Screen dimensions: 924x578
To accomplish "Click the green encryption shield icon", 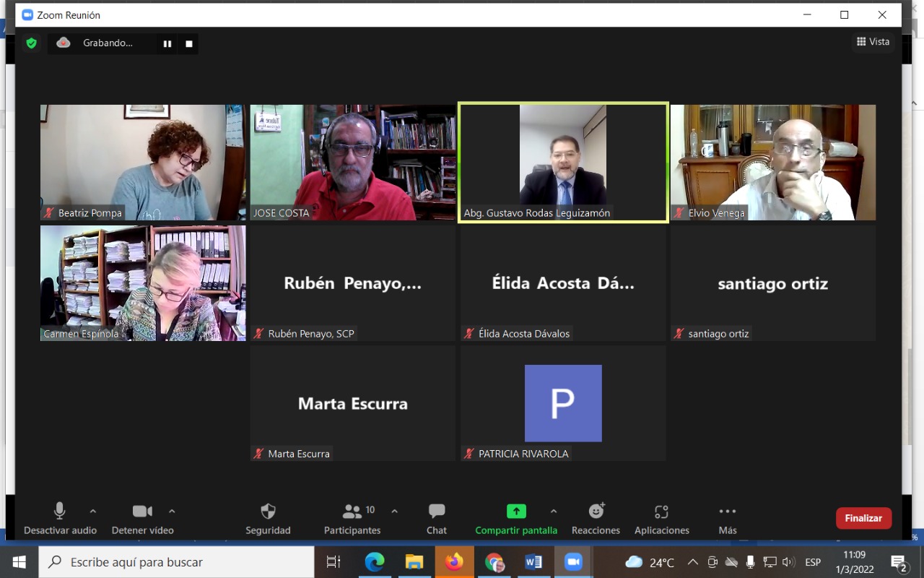I will [31, 43].
